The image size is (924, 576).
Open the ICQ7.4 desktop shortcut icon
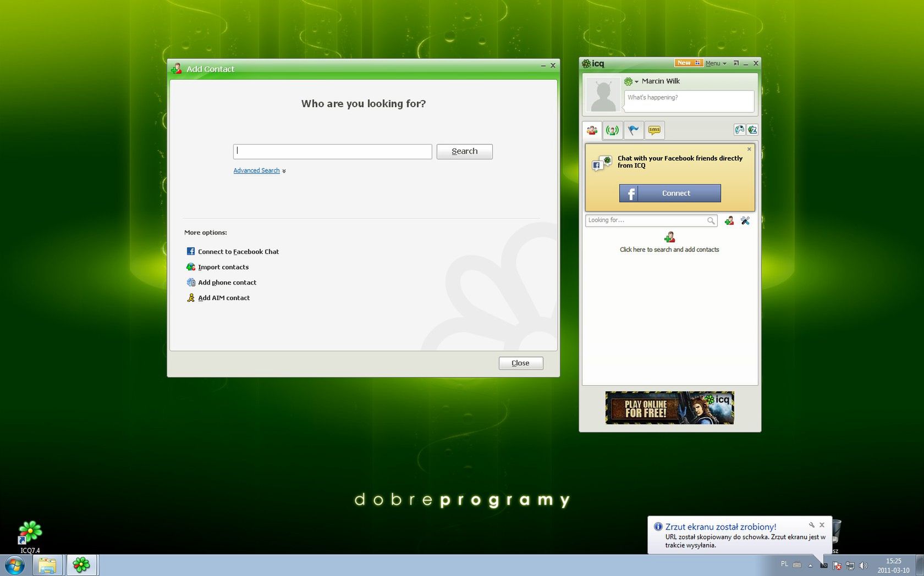coord(30,536)
